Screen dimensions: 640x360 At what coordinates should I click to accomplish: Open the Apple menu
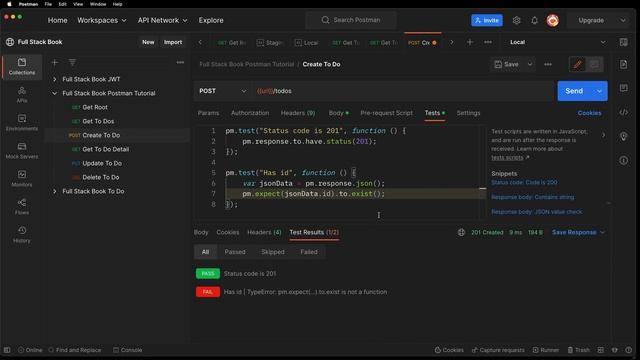[x=9, y=4]
